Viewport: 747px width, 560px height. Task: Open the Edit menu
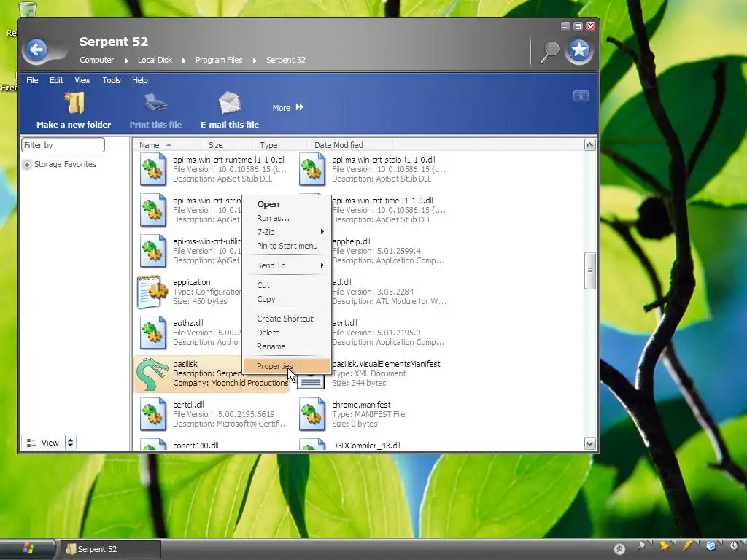[x=56, y=80]
